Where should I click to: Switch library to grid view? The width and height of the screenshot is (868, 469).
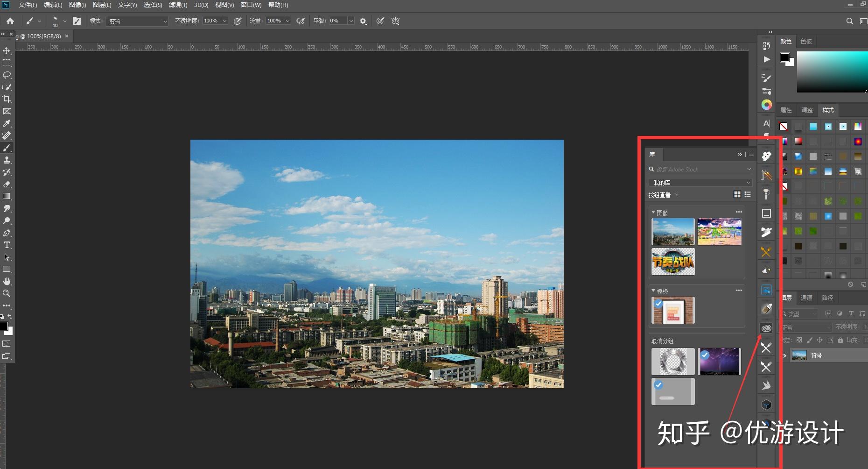click(x=737, y=194)
